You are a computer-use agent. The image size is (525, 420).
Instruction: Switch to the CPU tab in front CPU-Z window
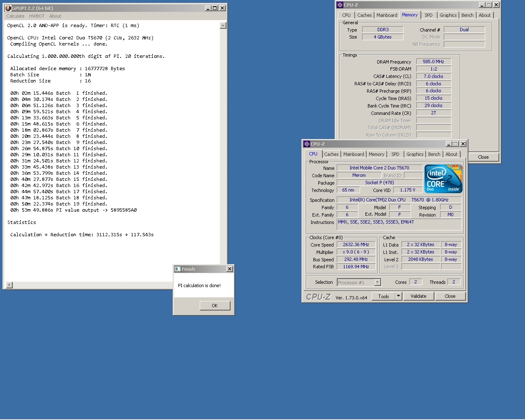click(313, 154)
